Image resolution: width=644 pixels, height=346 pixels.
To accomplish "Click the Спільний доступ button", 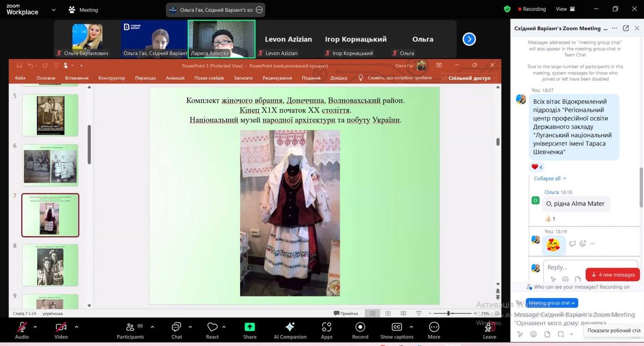I will pyautogui.click(x=469, y=78).
